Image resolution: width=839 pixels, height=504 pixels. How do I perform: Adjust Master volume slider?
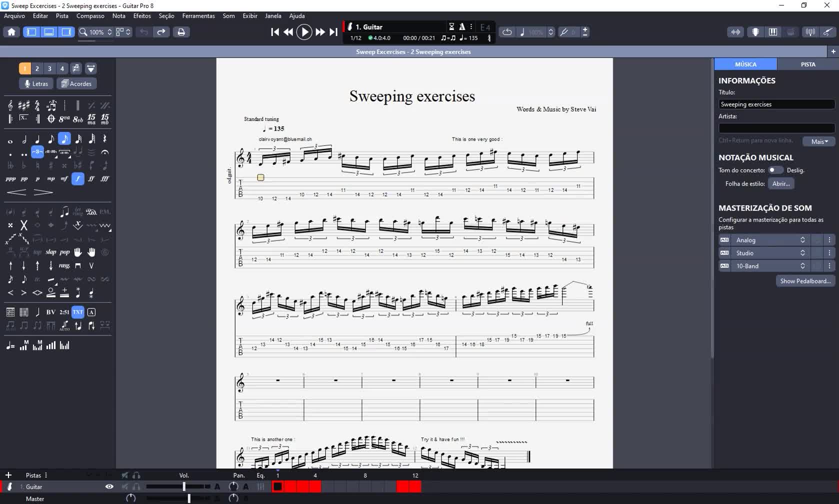[178, 498]
